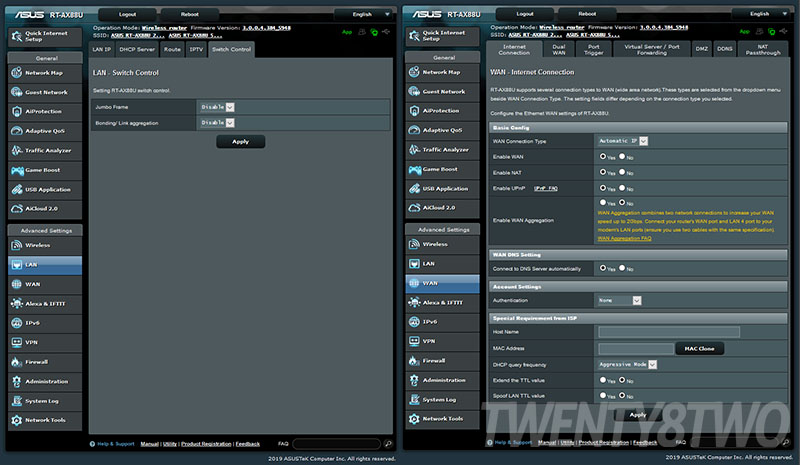This screenshot has width=800, height=465.
Task: Switch to DDNS tab
Action: coord(724,50)
